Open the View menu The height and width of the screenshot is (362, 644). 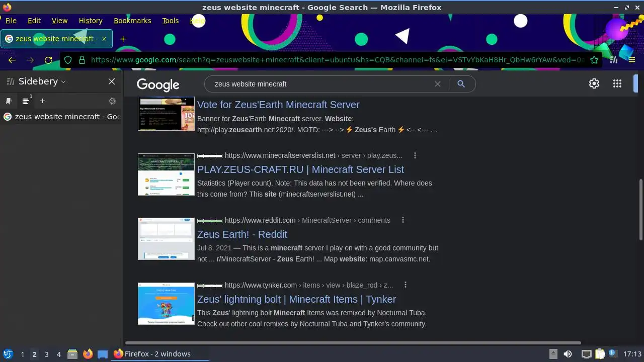coord(59,21)
